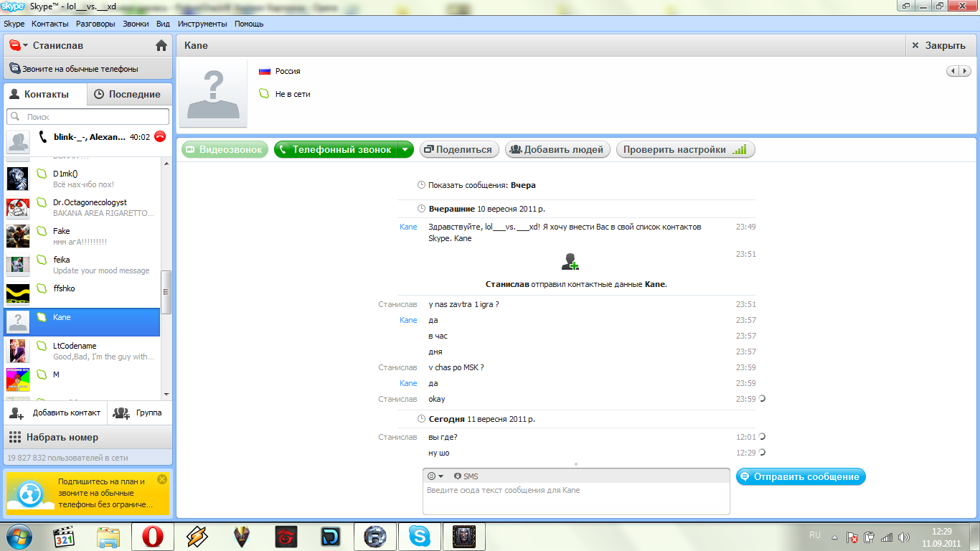
Task: Click Dr.Octagonecologyst avatar thumbnail
Action: tap(18, 207)
